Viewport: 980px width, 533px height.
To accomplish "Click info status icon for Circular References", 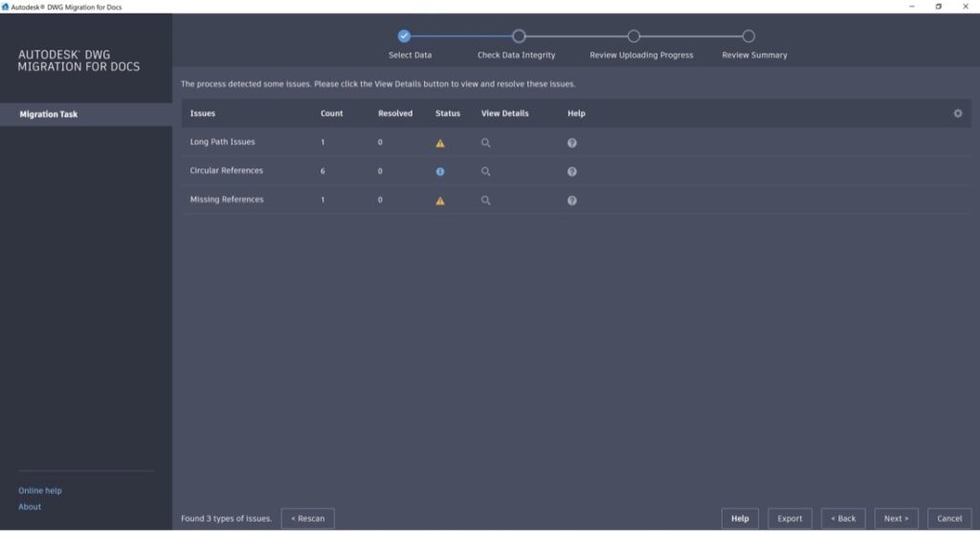I will 440,171.
